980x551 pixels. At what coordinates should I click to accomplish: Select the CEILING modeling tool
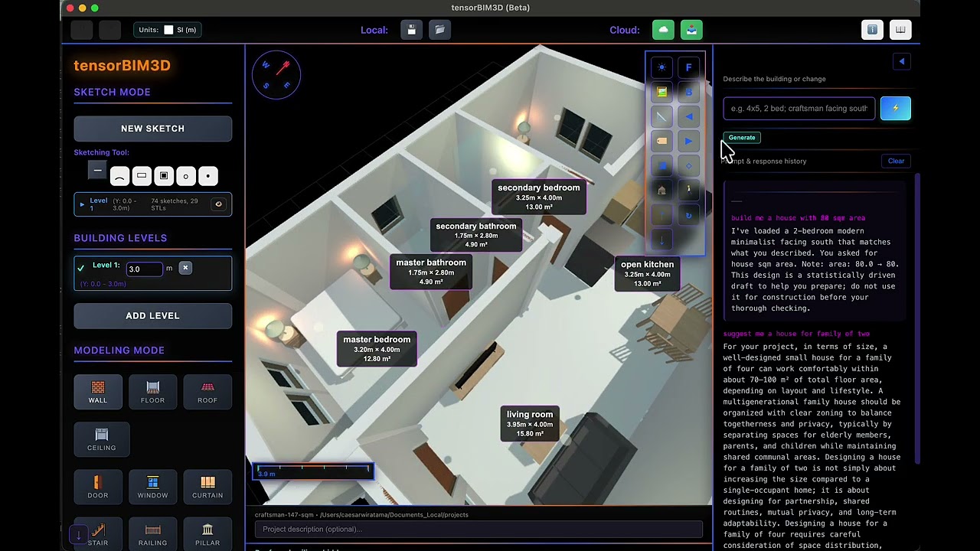point(102,439)
